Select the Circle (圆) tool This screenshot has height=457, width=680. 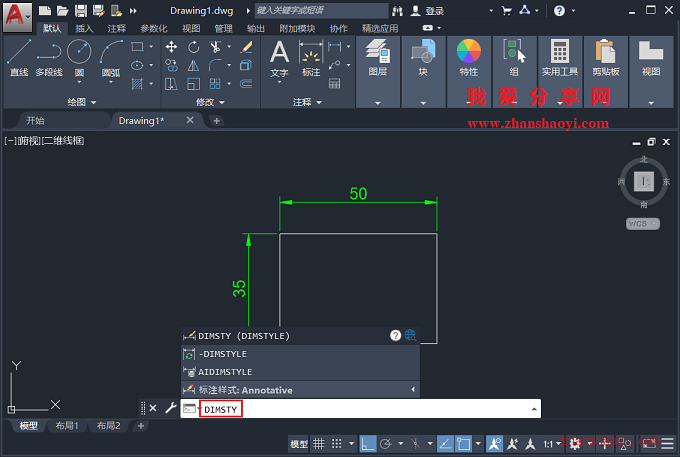79,55
